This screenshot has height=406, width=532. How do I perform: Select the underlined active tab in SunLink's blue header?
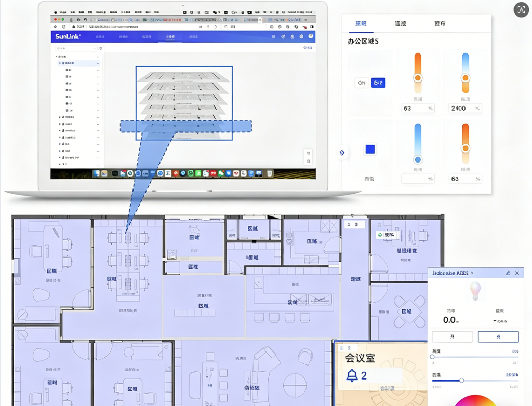point(170,37)
